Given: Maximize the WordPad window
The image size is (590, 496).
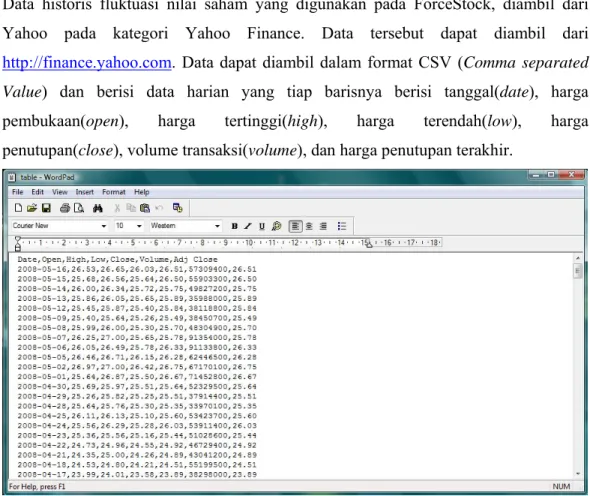Looking at the screenshot, I should click(551, 175).
